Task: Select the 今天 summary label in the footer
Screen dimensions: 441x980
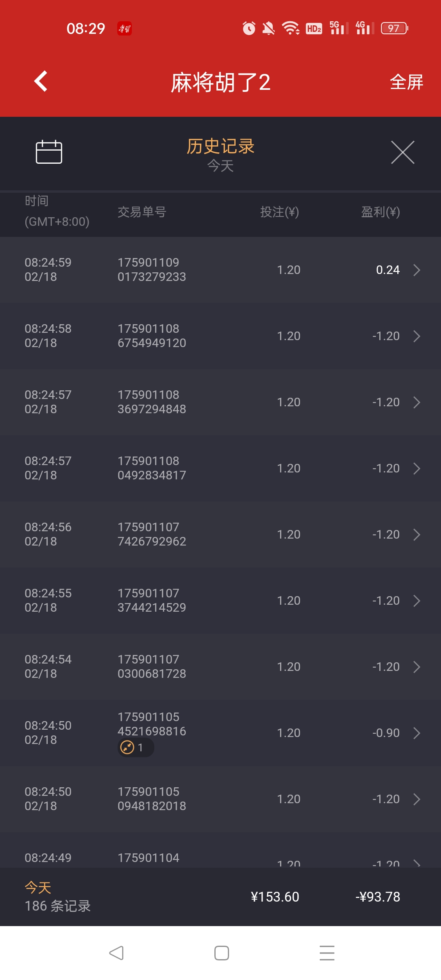Action: (38, 888)
